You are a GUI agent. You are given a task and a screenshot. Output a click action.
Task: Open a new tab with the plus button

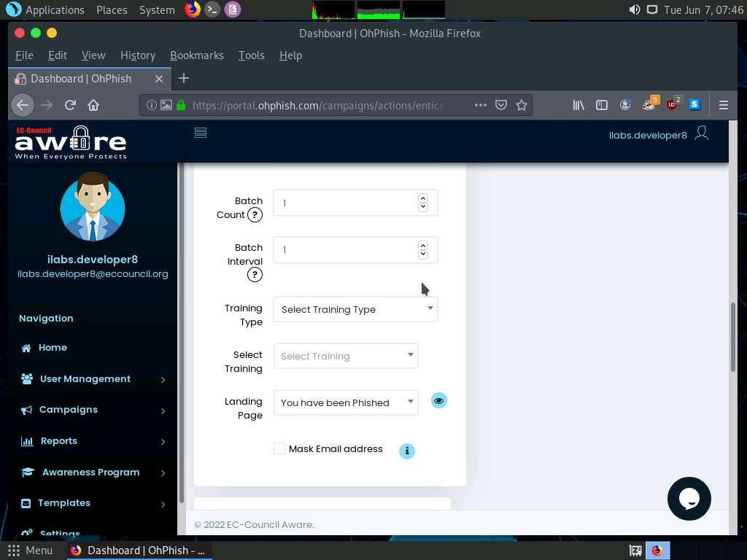pyautogui.click(x=183, y=78)
